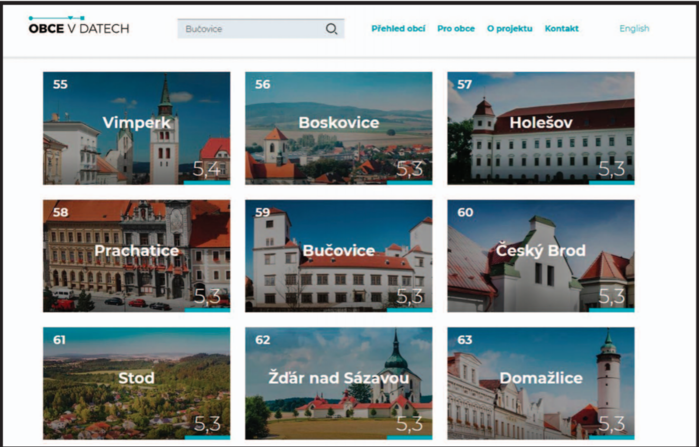699x447 pixels.
Task: Open the Vimperk town card
Action: click(136, 128)
